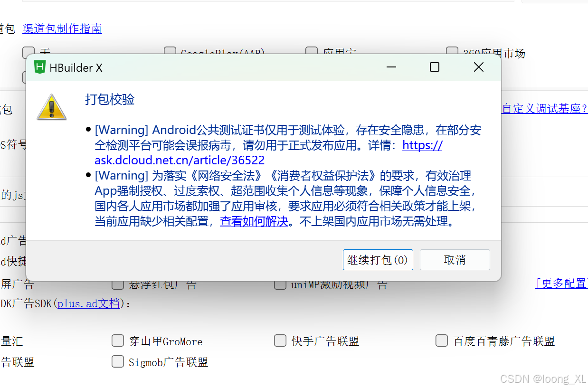Open the 查看如何解决 link
Image resolution: width=588 pixels, height=388 pixels.
point(254,221)
